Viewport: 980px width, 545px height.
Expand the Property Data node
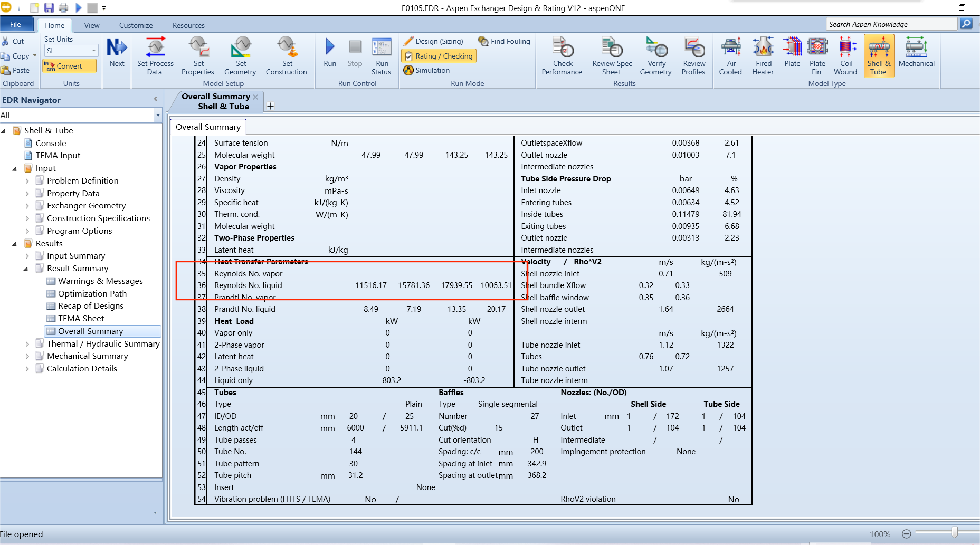coord(27,194)
